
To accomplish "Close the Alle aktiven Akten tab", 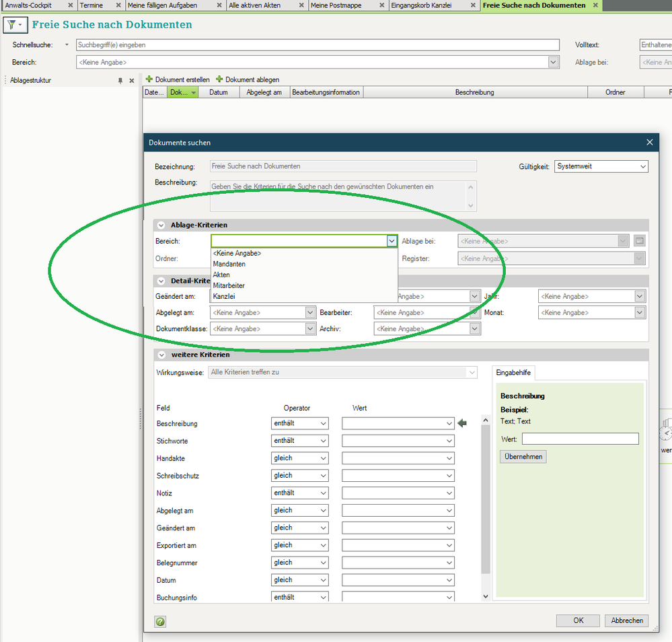I will pyautogui.click(x=301, y=5).
